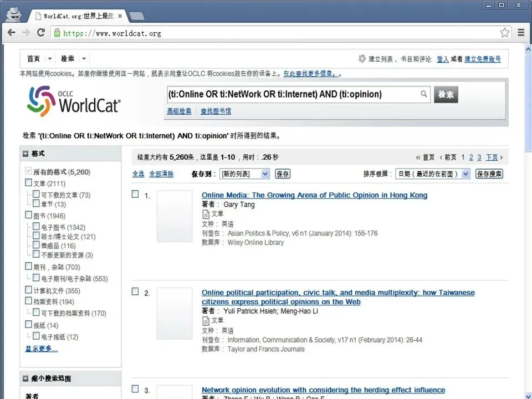Click the 登入 login link
This screenshot has height=399, width=532.
pos(443,59)
